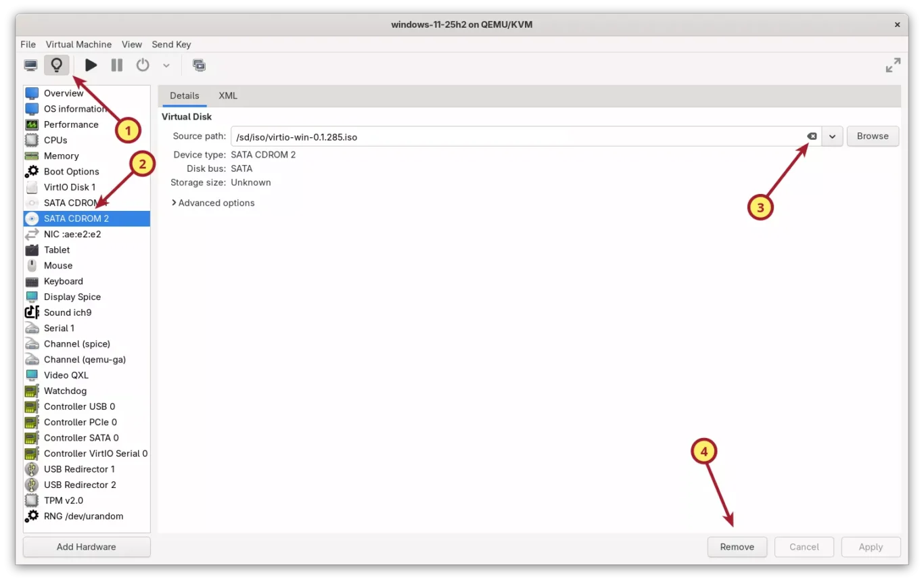
Task: Select Serial 1 entry
Action: [x=87, y=328]
